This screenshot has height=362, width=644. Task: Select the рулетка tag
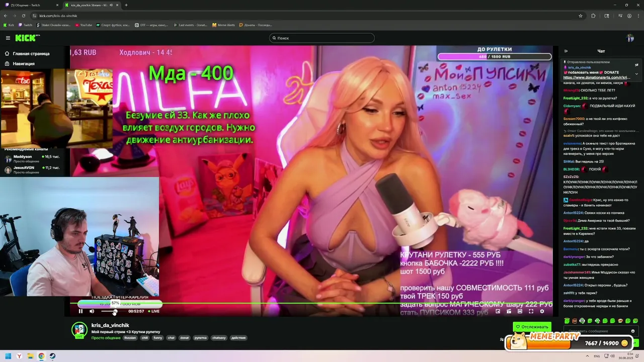(x=201, y=338)
